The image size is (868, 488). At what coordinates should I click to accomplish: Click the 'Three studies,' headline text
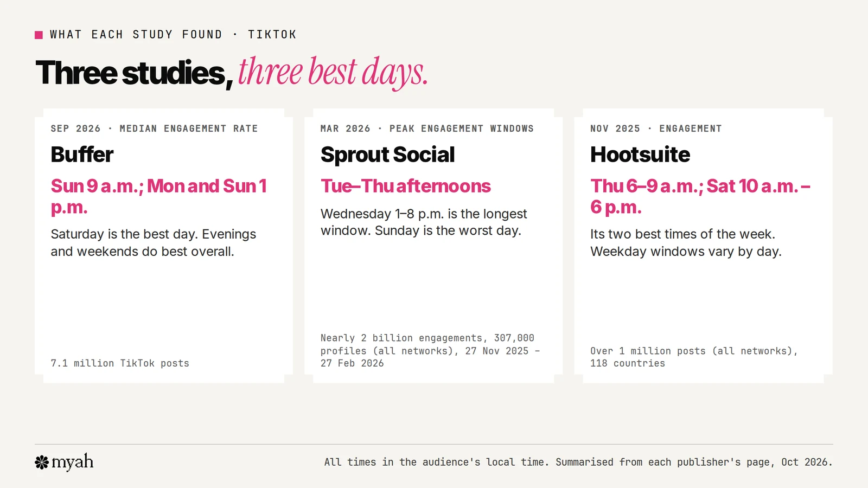point(134,73)
